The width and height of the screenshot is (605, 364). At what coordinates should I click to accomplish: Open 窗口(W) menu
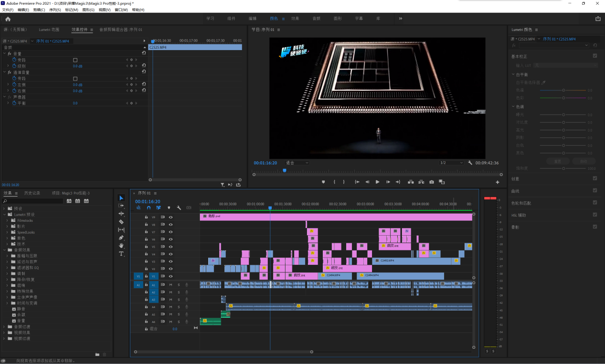(x=121, y=10)
